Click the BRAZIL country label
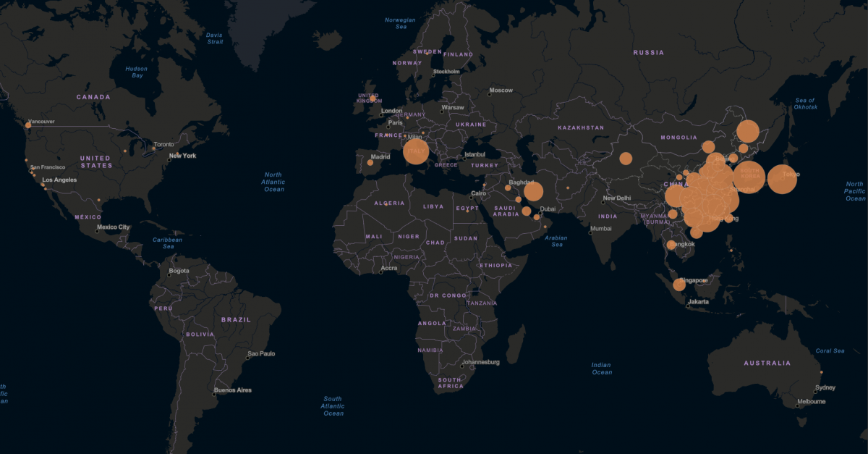Viewport: 868px width, 454px height. [236, 319]
